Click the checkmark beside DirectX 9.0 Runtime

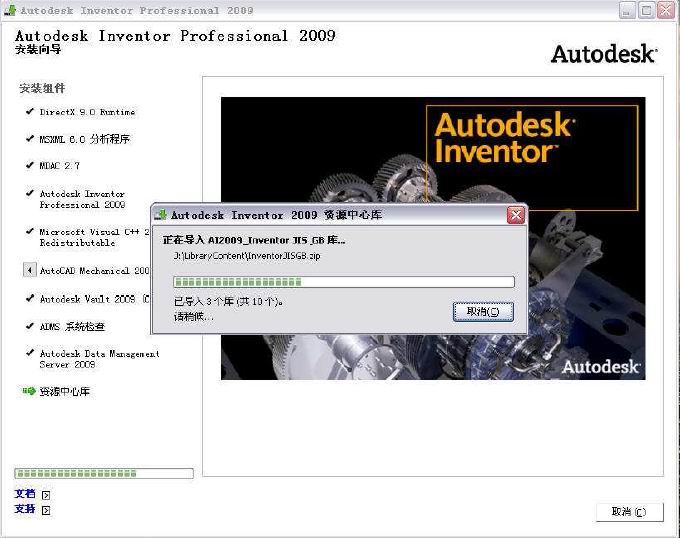[x=29, y=111]
